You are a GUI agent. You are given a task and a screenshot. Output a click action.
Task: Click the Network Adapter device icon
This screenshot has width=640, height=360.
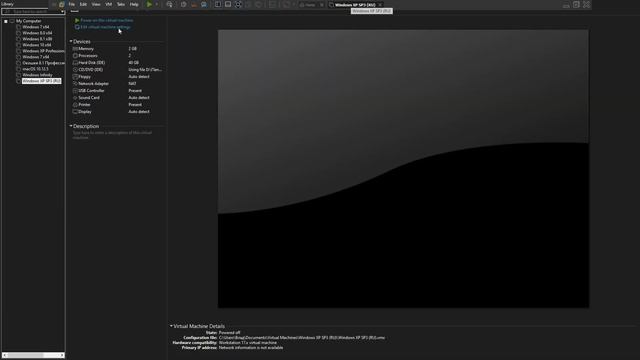click(x=75, y=84)
